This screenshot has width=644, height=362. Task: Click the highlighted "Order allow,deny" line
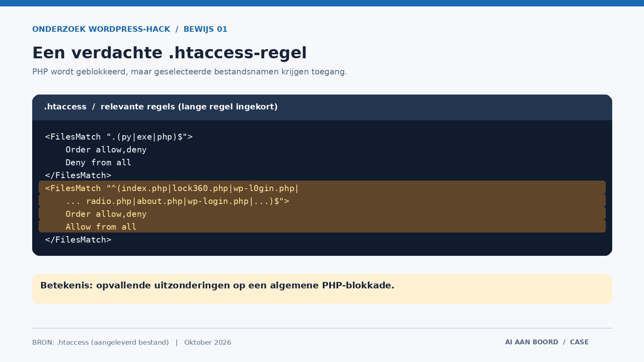(x=322, y=214)
